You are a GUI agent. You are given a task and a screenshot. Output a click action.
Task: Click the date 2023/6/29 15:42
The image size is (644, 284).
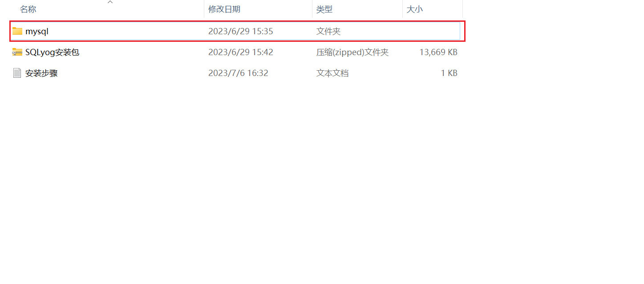(241, 52)
